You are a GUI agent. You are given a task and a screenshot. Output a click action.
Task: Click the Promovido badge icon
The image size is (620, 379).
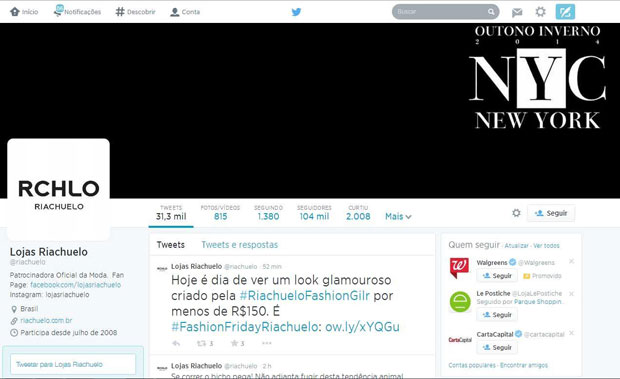point(526,276)
